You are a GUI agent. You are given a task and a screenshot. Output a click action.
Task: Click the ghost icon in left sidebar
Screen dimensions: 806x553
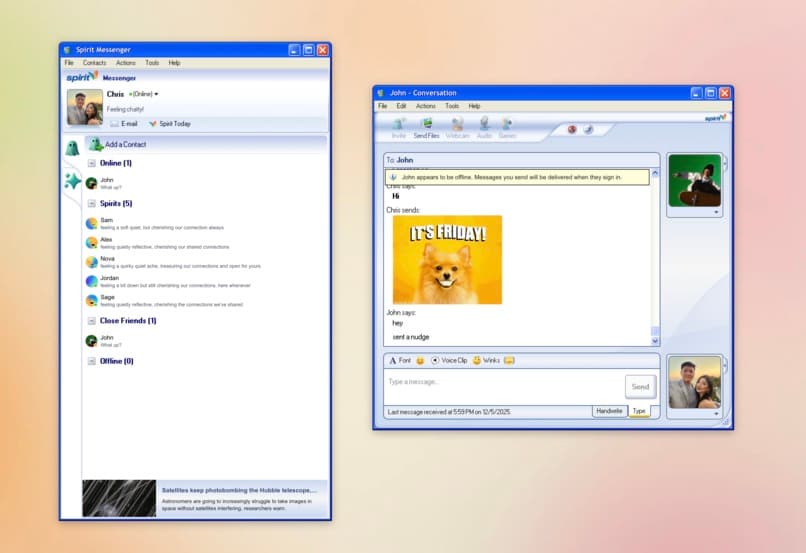pyautogui.click(x=72, y=148)
